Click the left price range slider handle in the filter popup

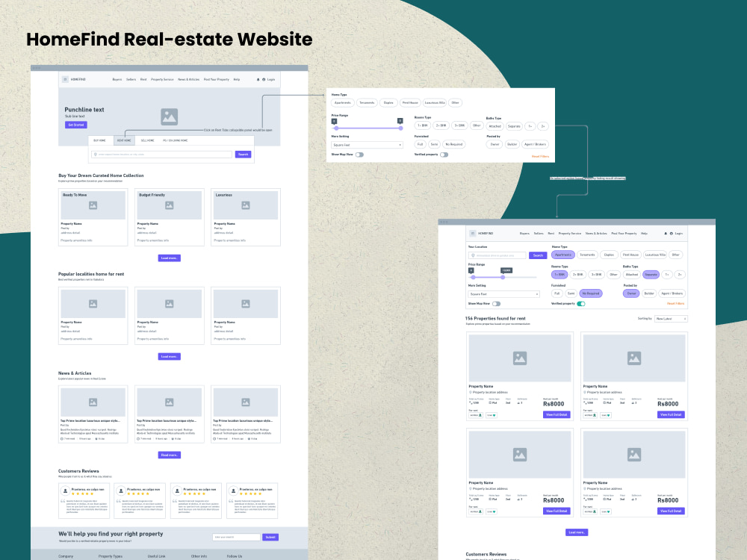point(336,128)
